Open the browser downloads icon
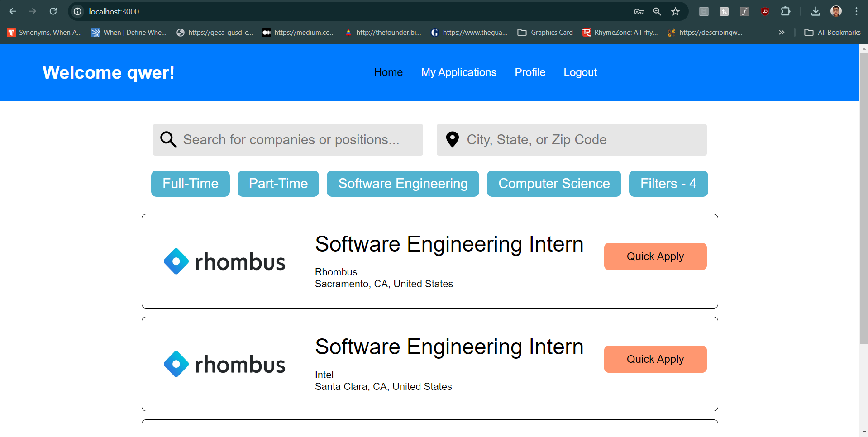This screenshot has width=868, height=437. click(816, 11)
